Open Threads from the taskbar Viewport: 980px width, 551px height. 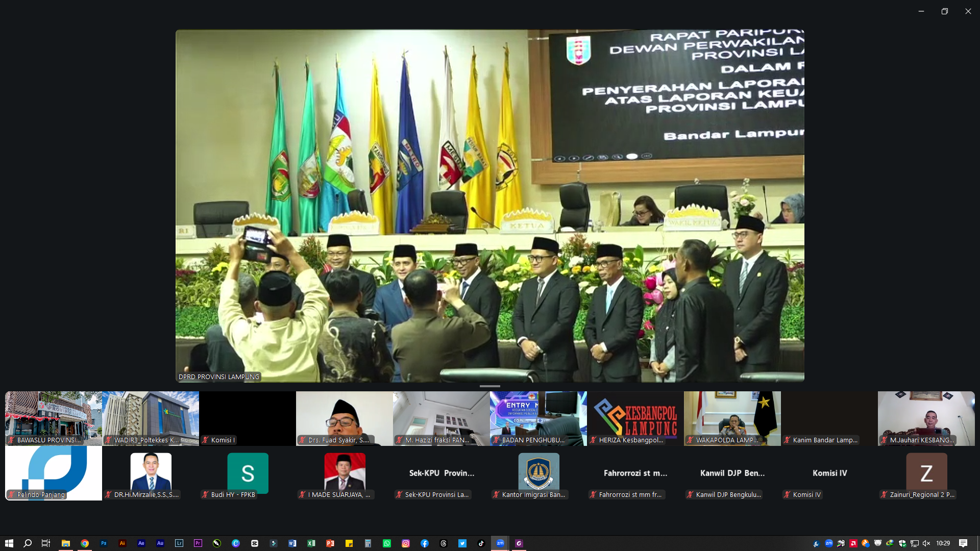point(444,543)
